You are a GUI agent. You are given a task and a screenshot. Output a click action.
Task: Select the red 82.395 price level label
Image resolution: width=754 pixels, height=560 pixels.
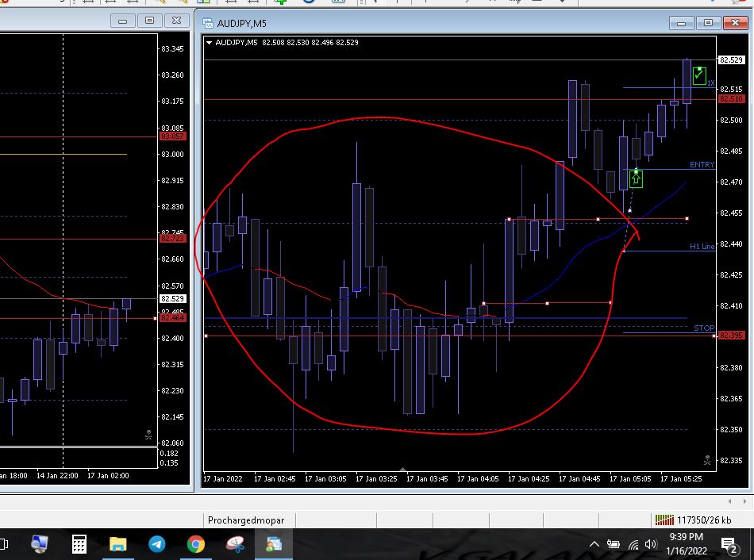point(732,335)
